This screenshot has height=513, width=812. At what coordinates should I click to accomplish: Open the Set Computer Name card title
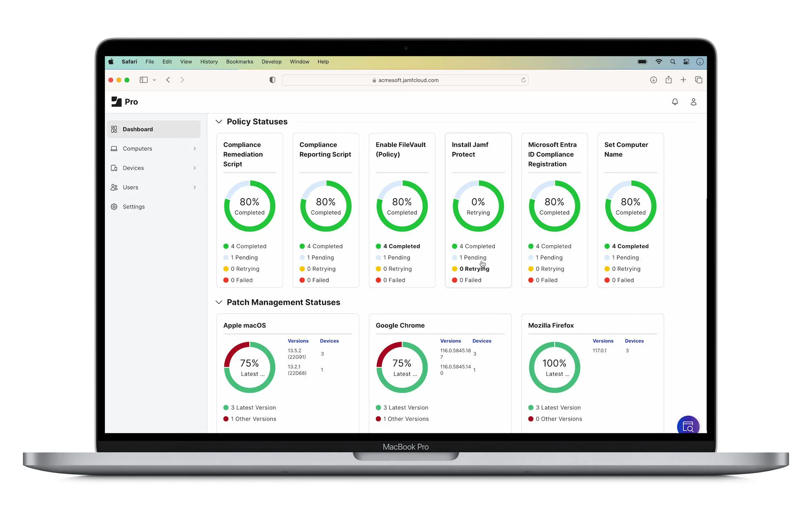(626, 149)
